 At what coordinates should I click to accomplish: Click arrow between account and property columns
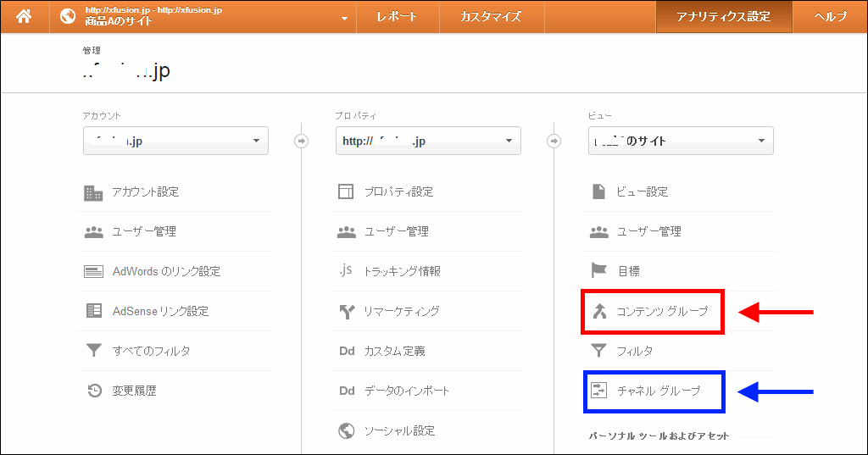pos(301,141)
